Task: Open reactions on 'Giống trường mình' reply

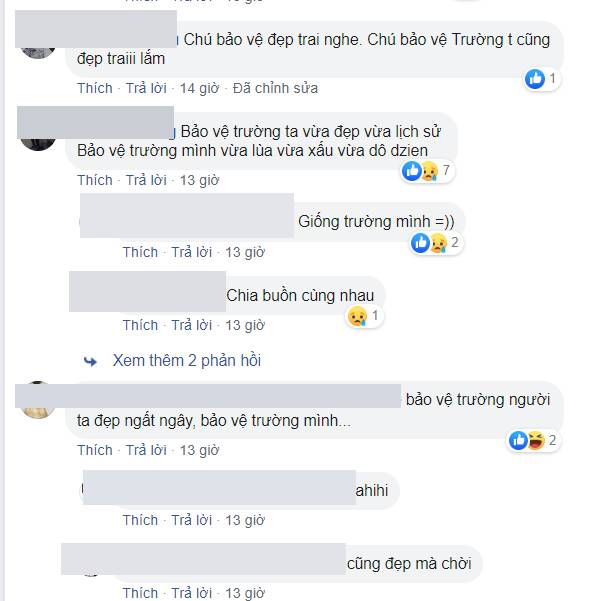Action: coord(436,243)
